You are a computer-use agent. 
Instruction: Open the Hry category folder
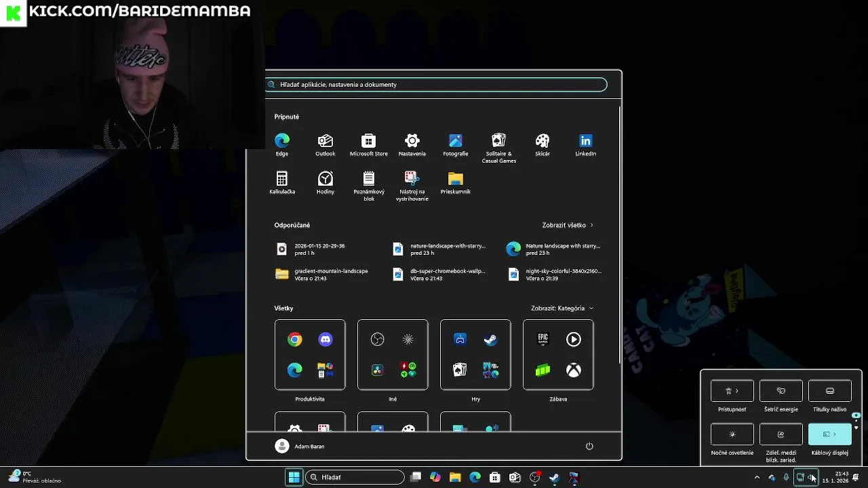[x=475, y=355]
